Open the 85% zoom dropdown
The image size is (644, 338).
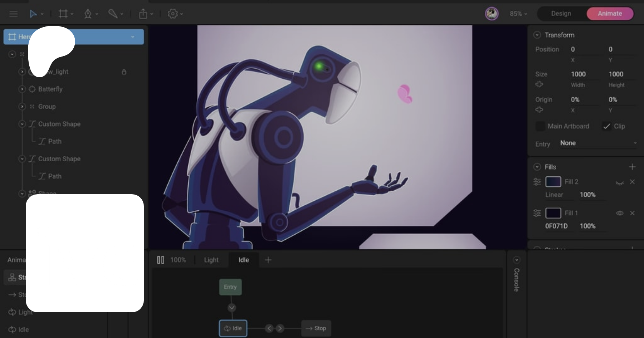coord(518,14)
